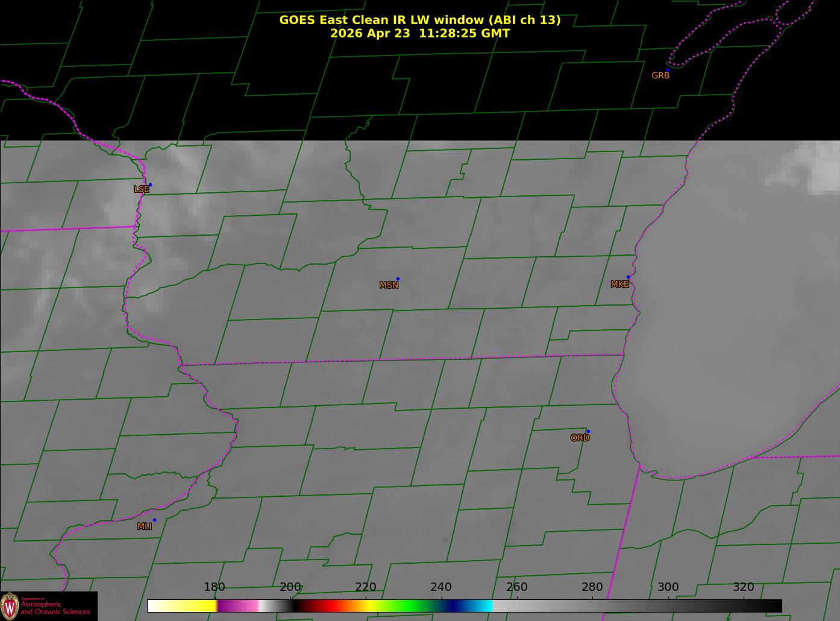Click the cyan segment near 250 on scale

tap(481, 606)
